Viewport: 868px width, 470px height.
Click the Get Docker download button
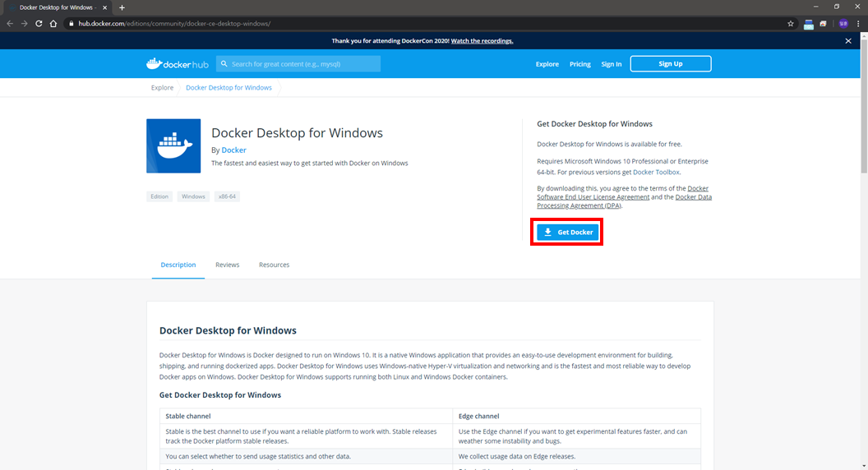tap(567, 232)
